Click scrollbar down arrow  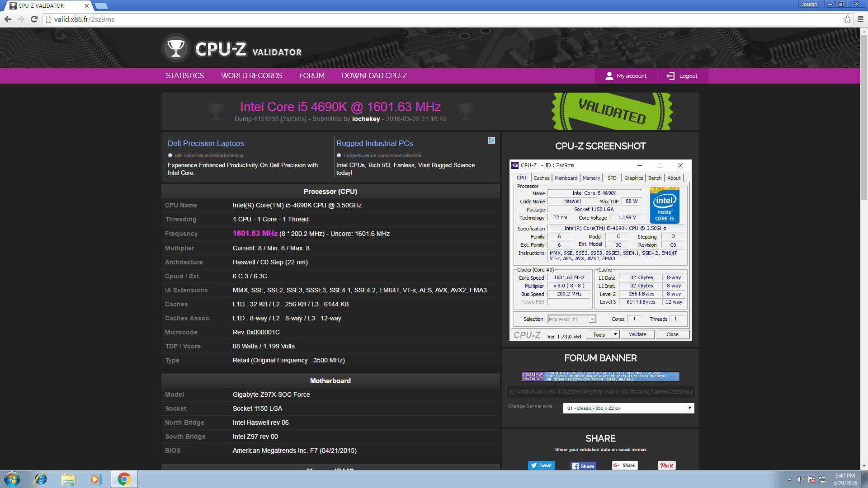click(864, 466)
